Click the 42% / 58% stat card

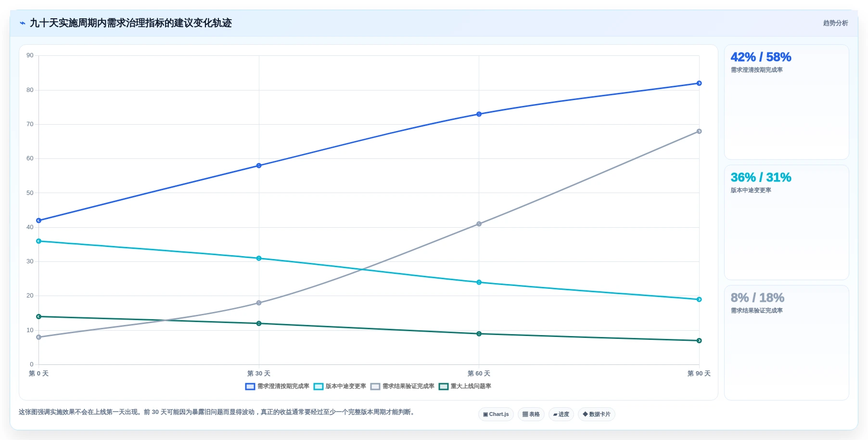click(x=786, y=102)
